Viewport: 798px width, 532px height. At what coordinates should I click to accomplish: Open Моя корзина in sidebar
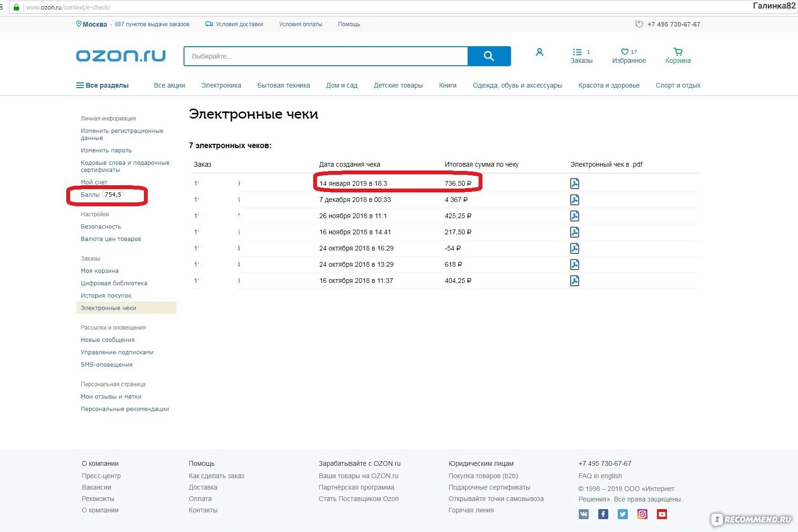[x=100, y=271]
